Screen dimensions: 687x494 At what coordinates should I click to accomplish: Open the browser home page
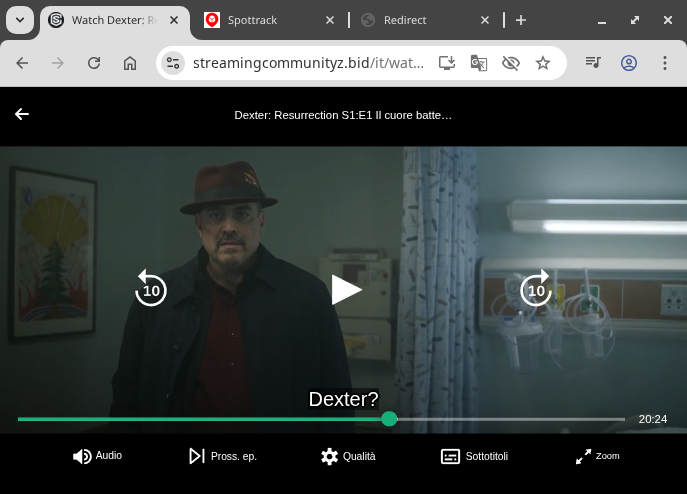130,63
